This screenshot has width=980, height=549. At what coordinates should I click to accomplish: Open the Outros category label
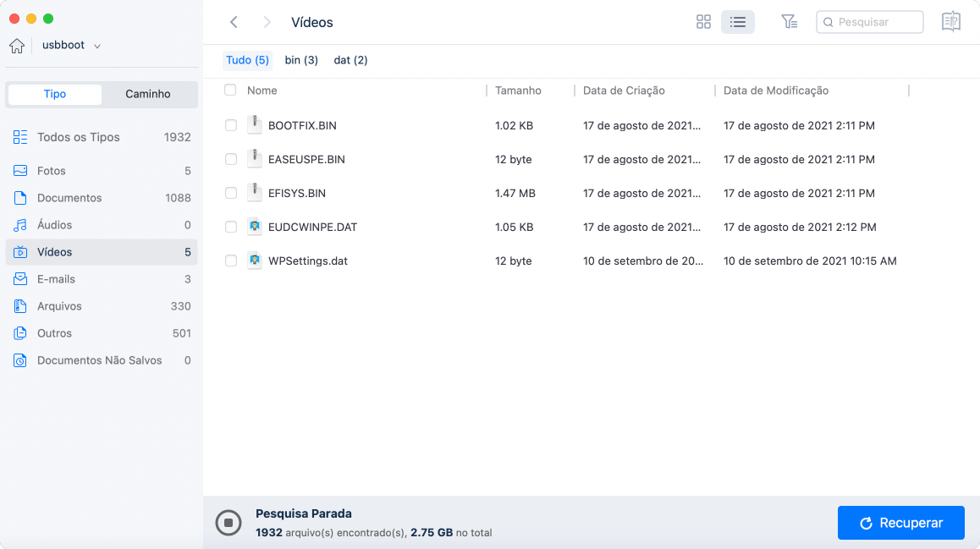(54, 333)
